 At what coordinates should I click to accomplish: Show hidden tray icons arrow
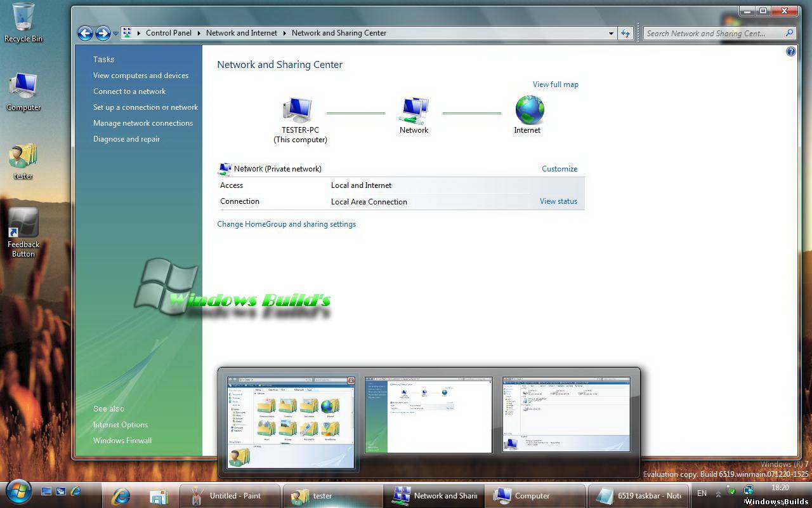[x=718, y=494]
